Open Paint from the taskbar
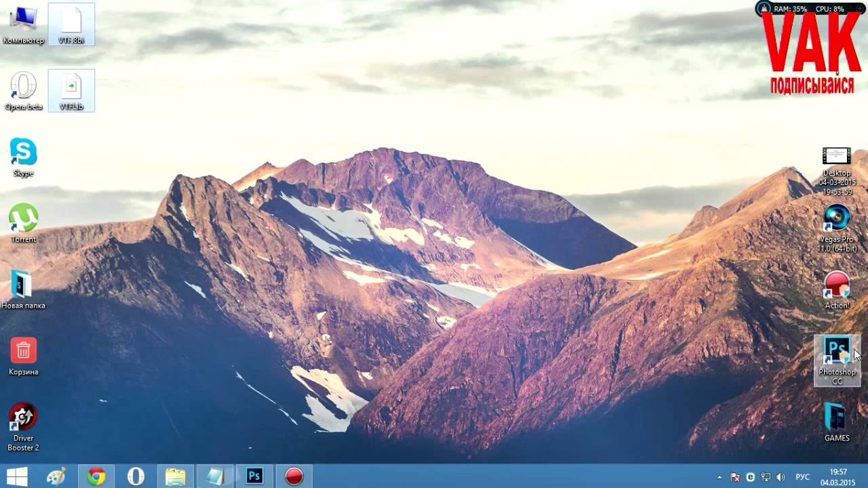Image resolution: width=868 pixels, height=488 pixels. 56,476
